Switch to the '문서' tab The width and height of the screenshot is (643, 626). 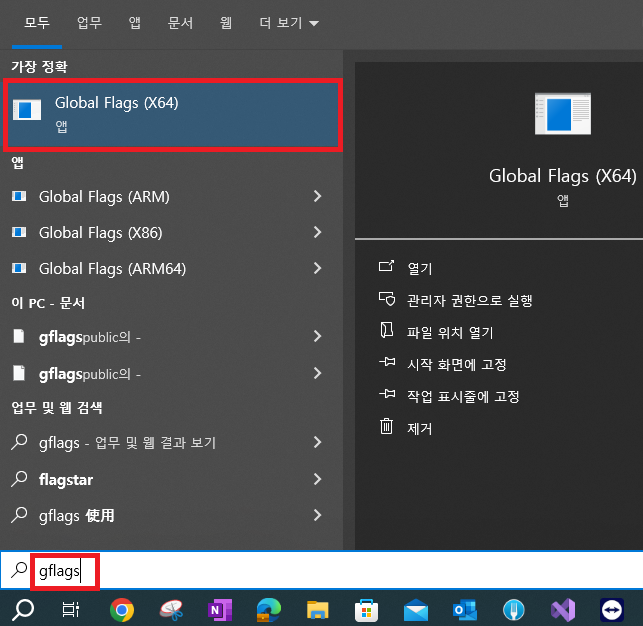[x=180, y=23]
